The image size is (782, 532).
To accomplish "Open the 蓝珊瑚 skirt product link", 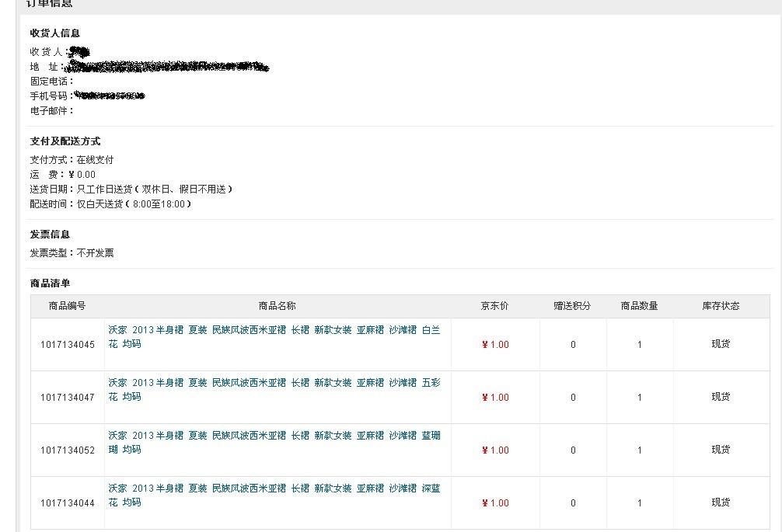I will (274, 436).
